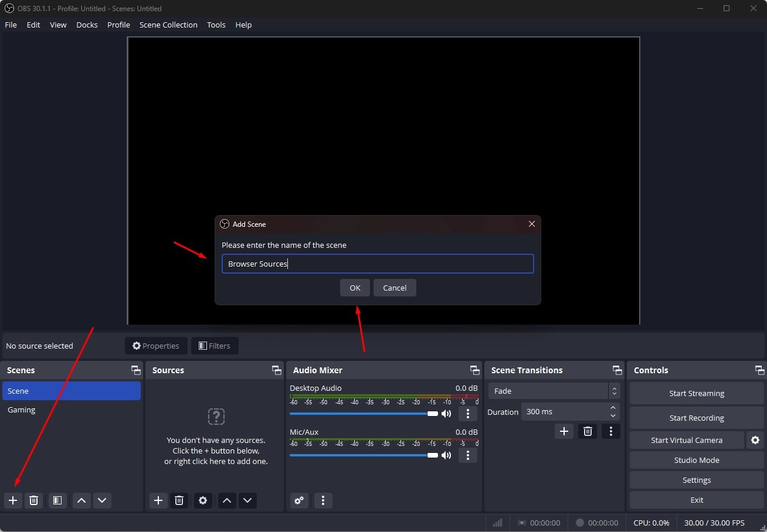767x532 pixels.
Task: Click Start Virtual Camera
Action: click(687, 440)
